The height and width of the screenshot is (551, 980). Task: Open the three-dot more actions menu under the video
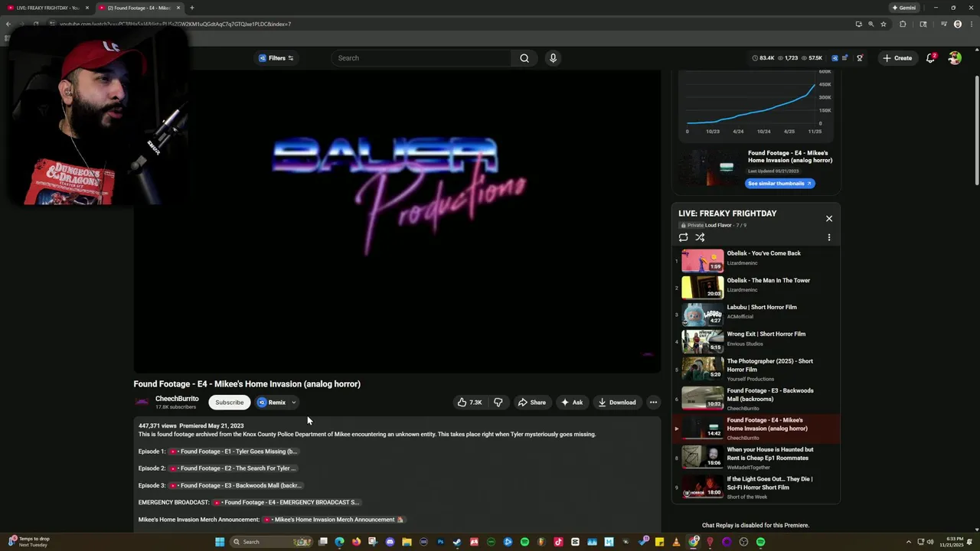point(653,403)
